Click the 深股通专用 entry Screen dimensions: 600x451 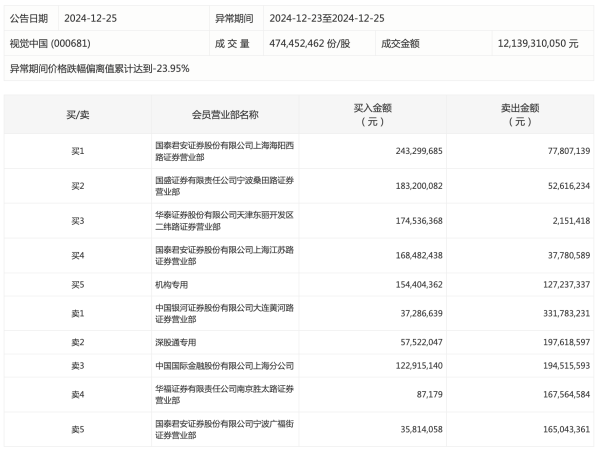[176, 342]
